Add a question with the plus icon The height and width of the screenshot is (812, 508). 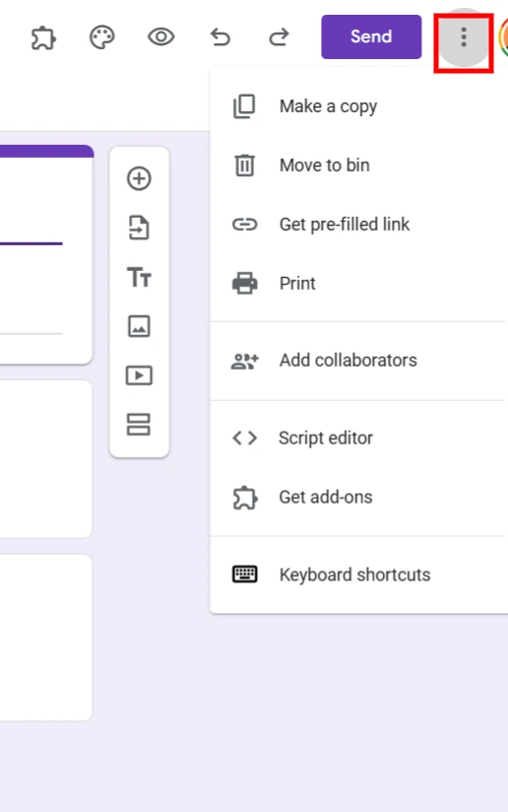click(139, 178)
